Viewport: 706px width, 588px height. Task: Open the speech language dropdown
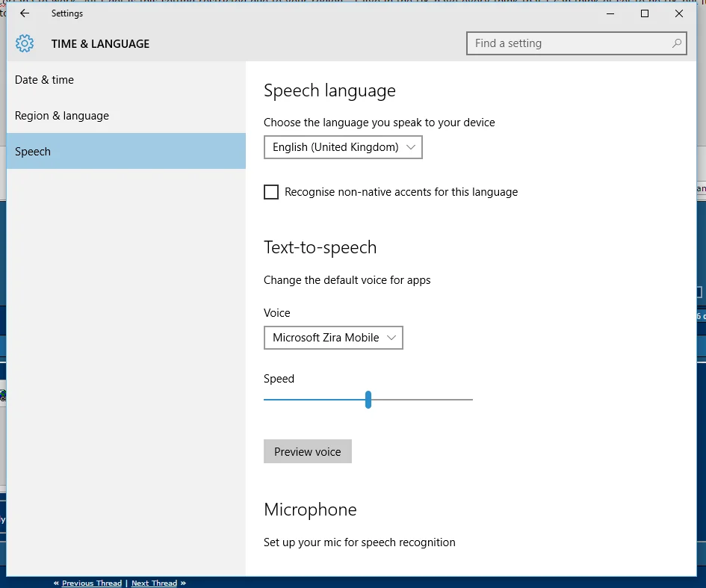click(x=343, y=147)
